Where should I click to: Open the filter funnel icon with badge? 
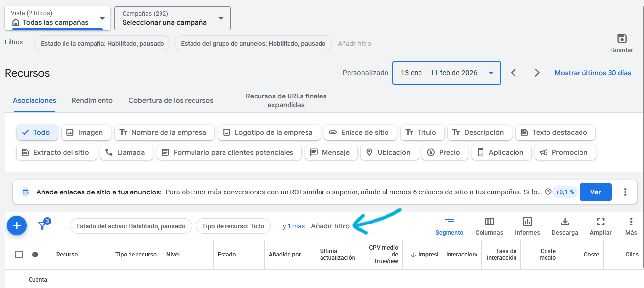click(43, 225)
